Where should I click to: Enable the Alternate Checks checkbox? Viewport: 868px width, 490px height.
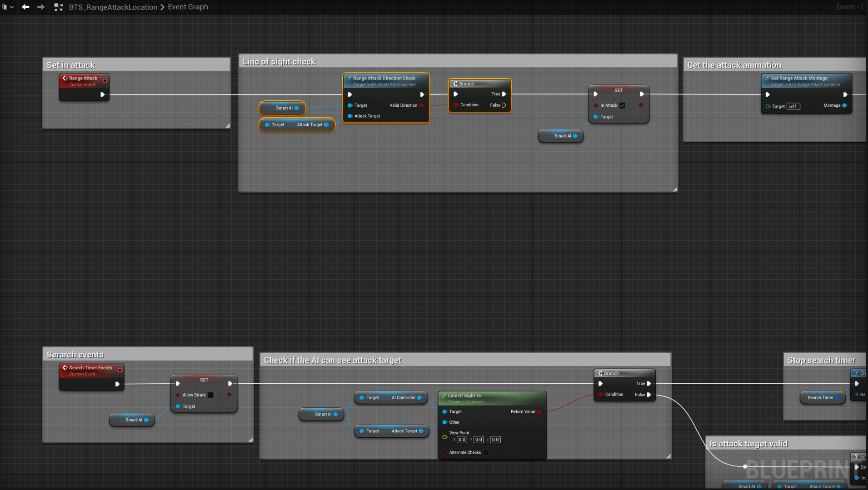486,452
